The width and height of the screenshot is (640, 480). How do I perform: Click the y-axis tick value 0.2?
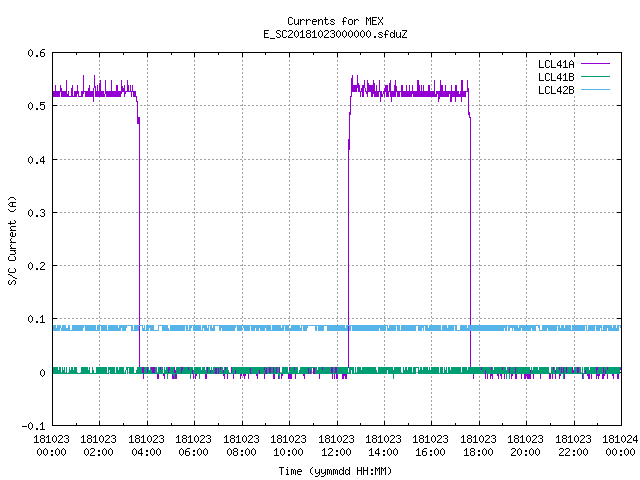coord(36,266)
